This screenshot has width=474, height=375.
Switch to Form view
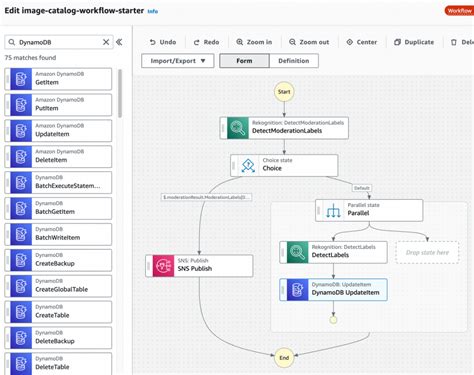[x=244, y=61]
